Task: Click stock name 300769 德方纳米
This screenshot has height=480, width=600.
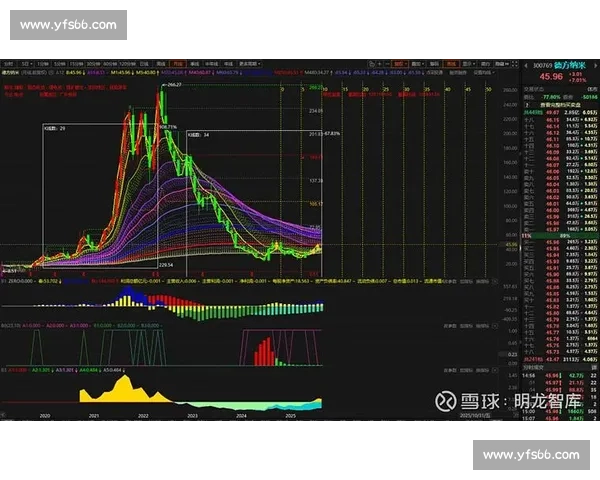Action: [559, 65]
